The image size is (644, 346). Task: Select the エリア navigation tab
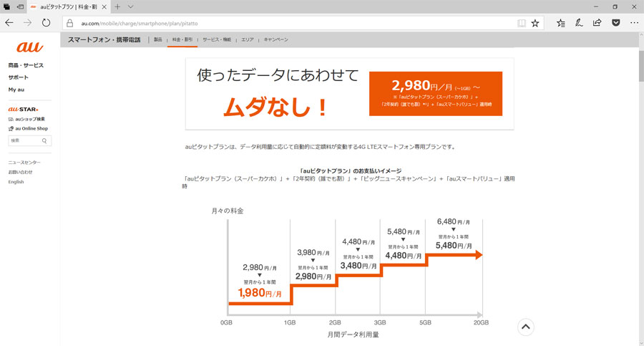tap(248, 39)
